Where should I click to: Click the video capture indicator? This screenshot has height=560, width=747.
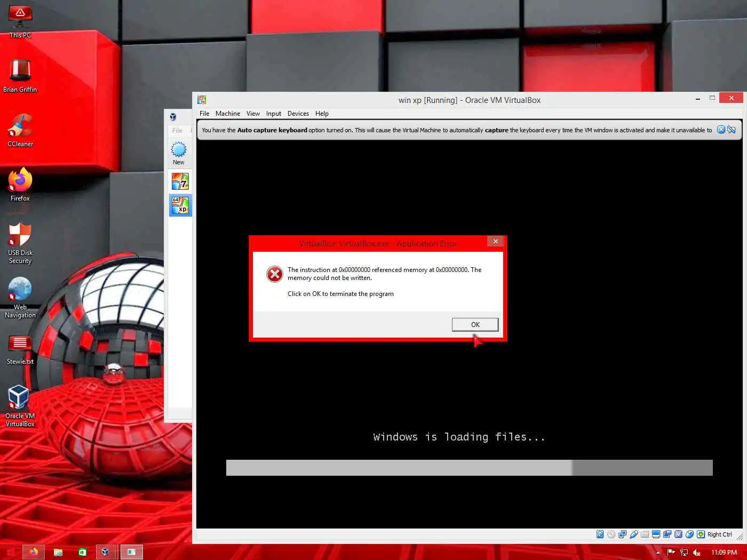coord(667,534)
